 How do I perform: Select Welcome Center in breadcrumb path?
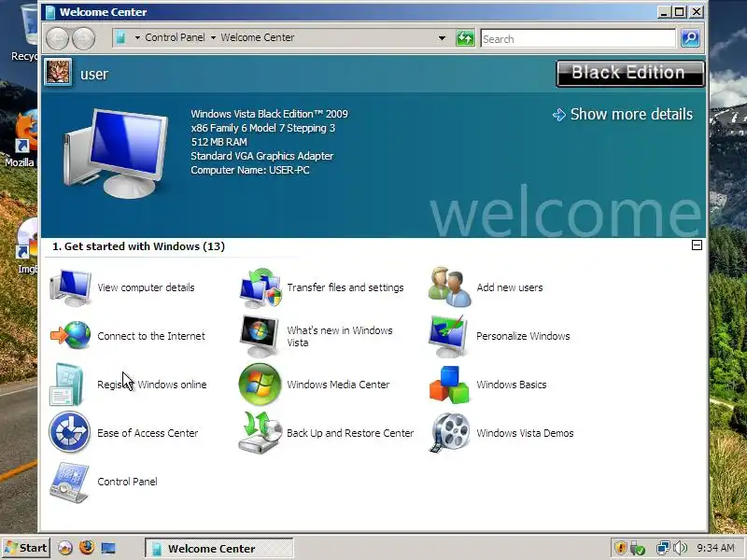click(x=258, y=37)
